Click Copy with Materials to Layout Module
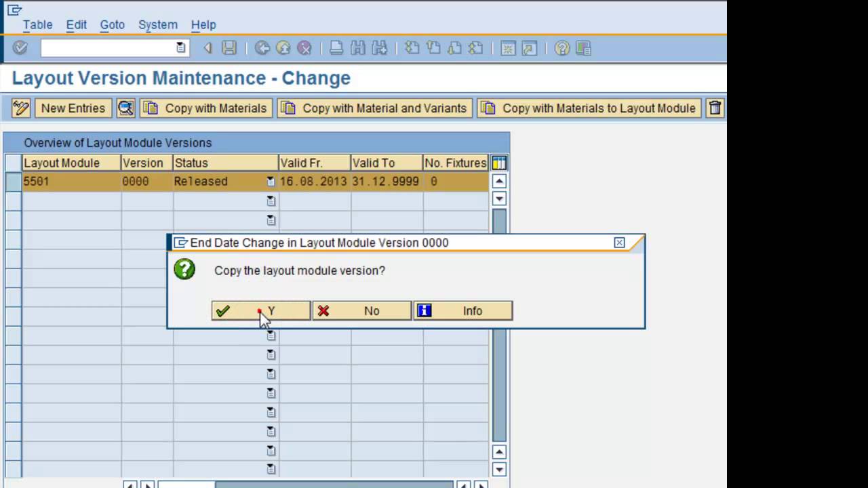The width and height of the screenshot is (868, 488). point(589,108)
